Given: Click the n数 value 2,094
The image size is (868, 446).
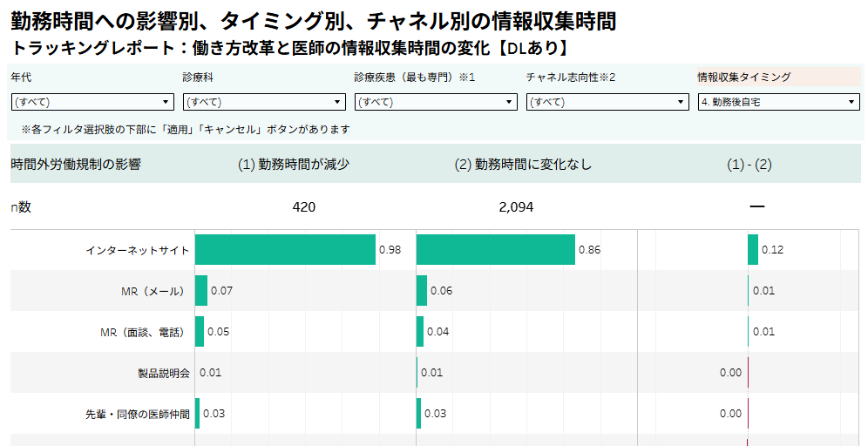Looking at the screenshot, I should tap(516, 207).
